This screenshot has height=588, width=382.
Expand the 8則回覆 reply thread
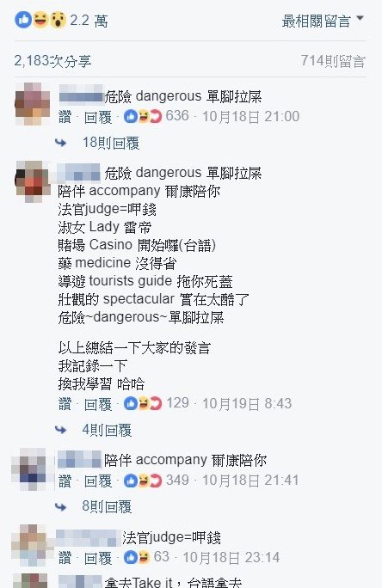[x=107, y=507]
